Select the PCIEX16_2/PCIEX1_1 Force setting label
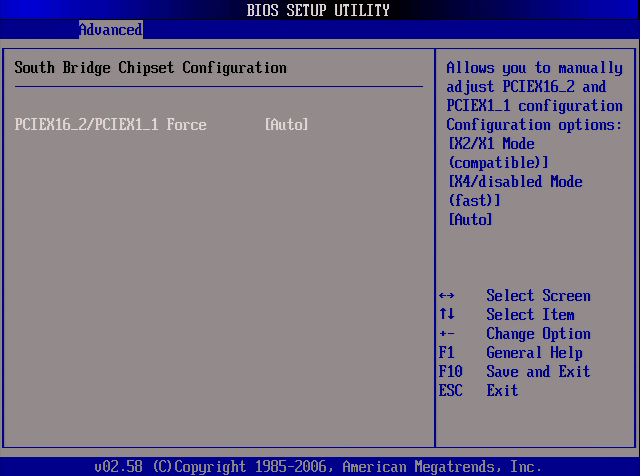This screenshot has height=476, width=640. pos(110,125)
